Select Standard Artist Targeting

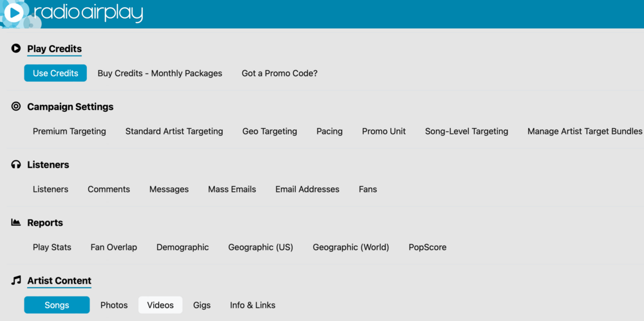click(174, 131)
